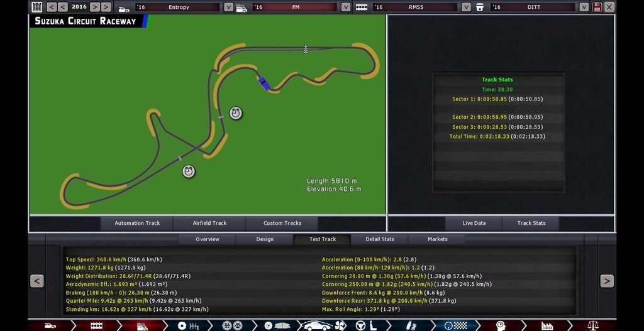This screenshot has width=644, height=331.
Task: Open the Live Data view
Action: pos(474,223)
